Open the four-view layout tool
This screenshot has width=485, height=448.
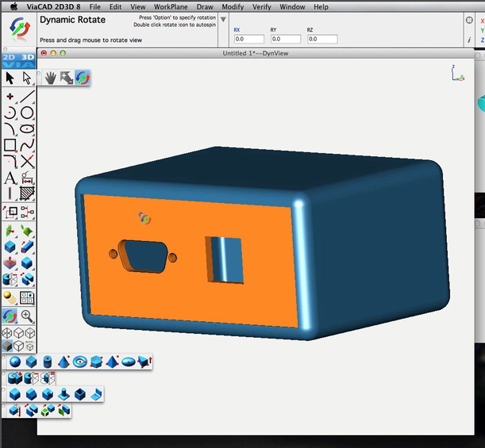27,298
